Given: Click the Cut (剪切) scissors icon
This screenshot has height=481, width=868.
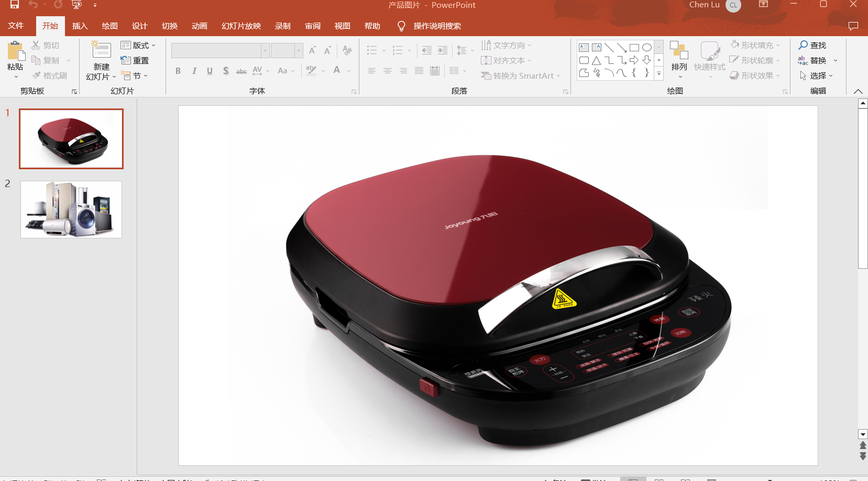Looking at the screenshot, I should point(36,45).
